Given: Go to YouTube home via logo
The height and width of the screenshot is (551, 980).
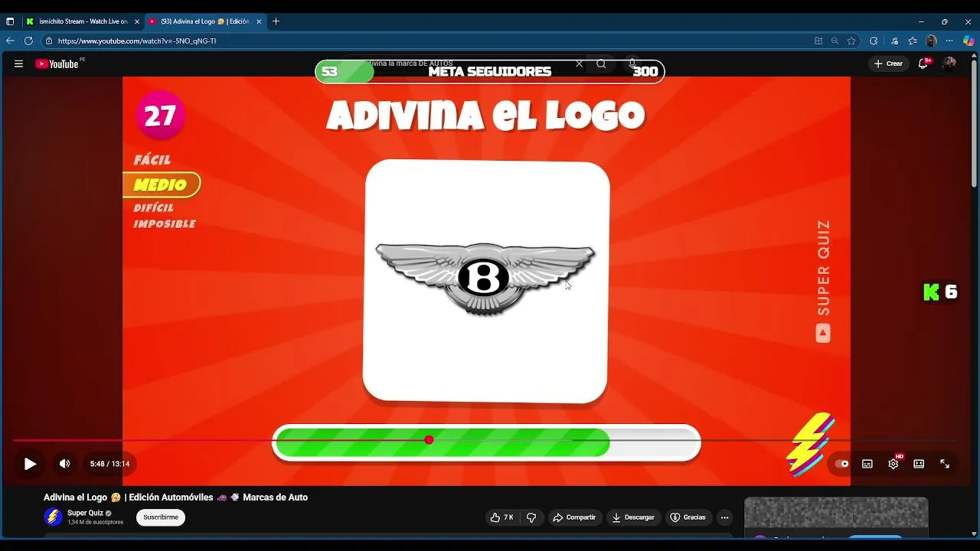Looking at the screenshot, I should click(57, 64).
